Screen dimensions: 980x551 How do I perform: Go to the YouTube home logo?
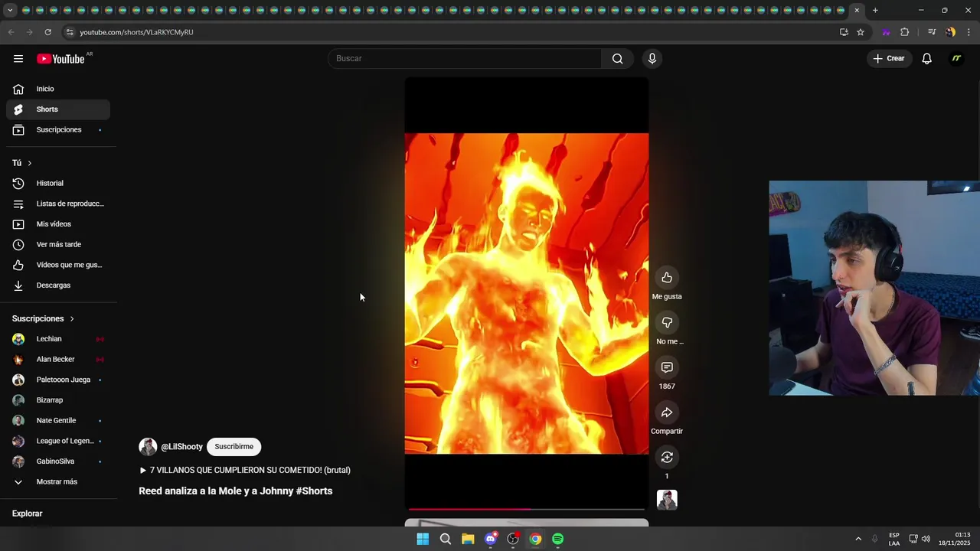click(x=60, y=59)
